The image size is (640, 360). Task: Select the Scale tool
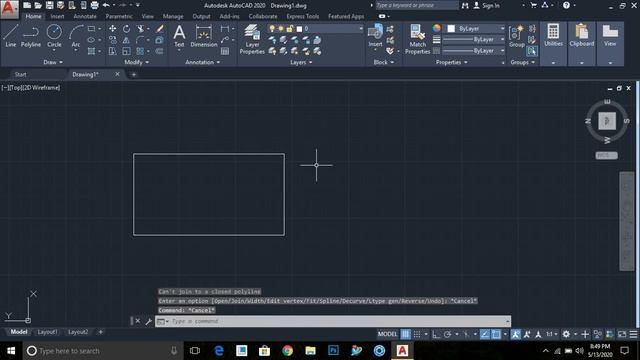click(127, 51)
